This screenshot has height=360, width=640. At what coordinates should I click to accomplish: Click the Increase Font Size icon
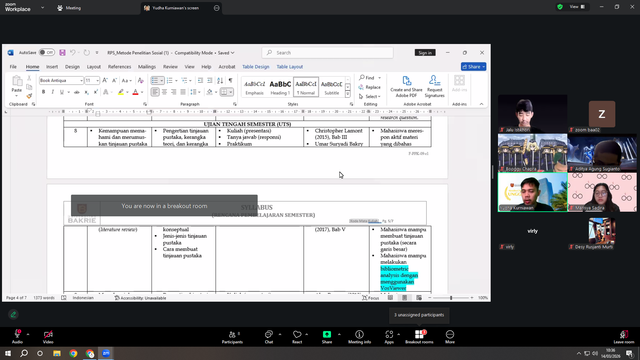[x=105, y=81]
